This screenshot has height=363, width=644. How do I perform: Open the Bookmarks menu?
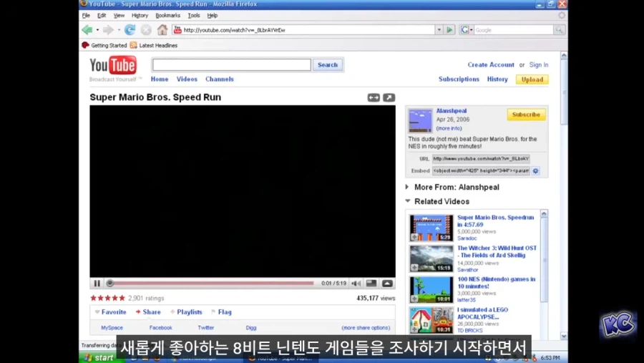coord(167,16)
